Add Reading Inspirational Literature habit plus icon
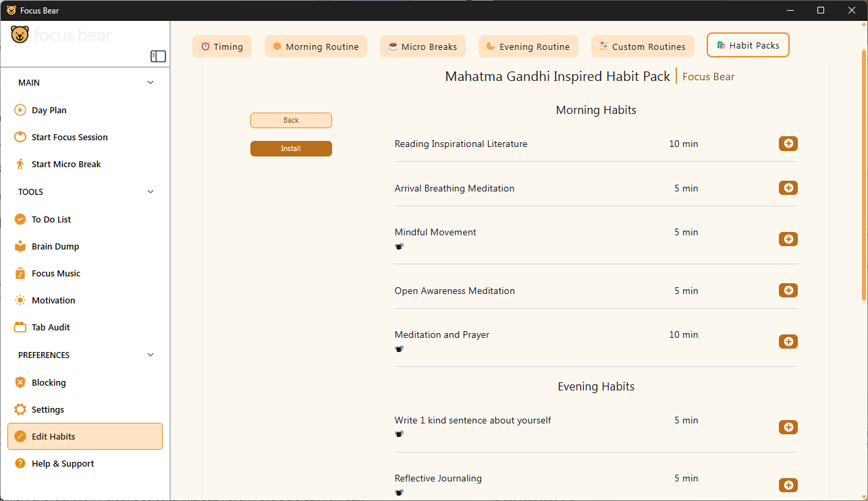 [x=788, y=144]
